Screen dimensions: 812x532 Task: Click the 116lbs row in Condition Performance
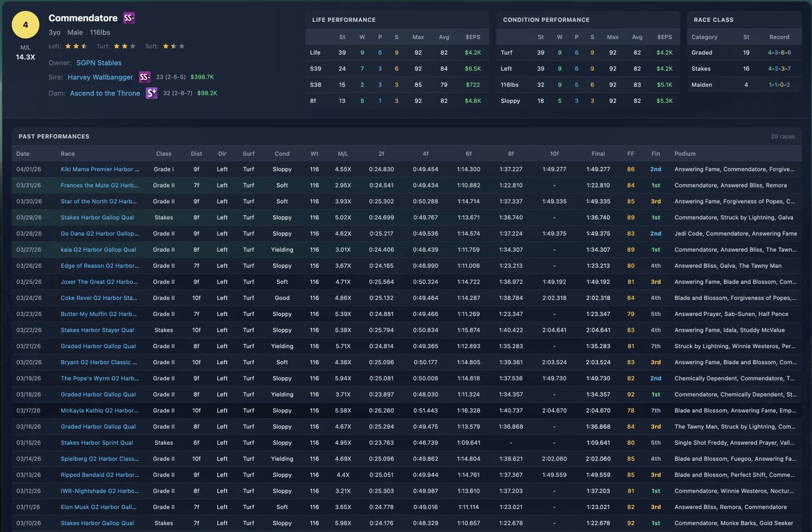coord(588,85)
